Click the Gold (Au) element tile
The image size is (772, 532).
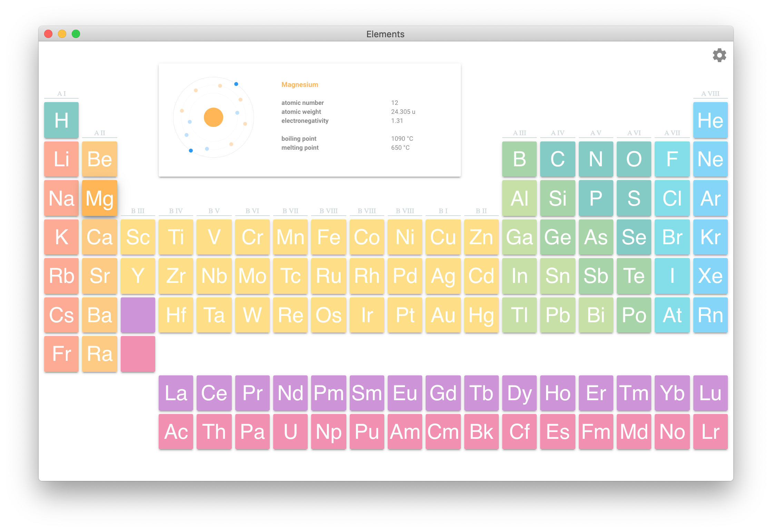coord(444,317)
